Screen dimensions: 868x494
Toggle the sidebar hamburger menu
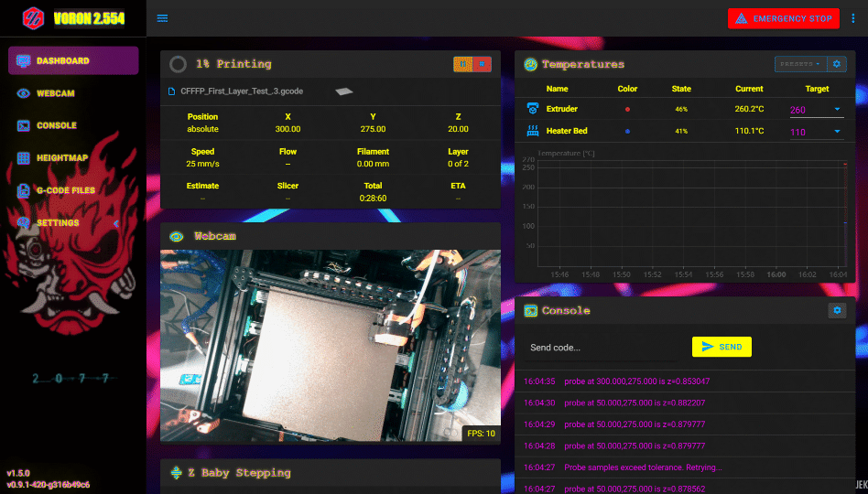pos(162,18)
